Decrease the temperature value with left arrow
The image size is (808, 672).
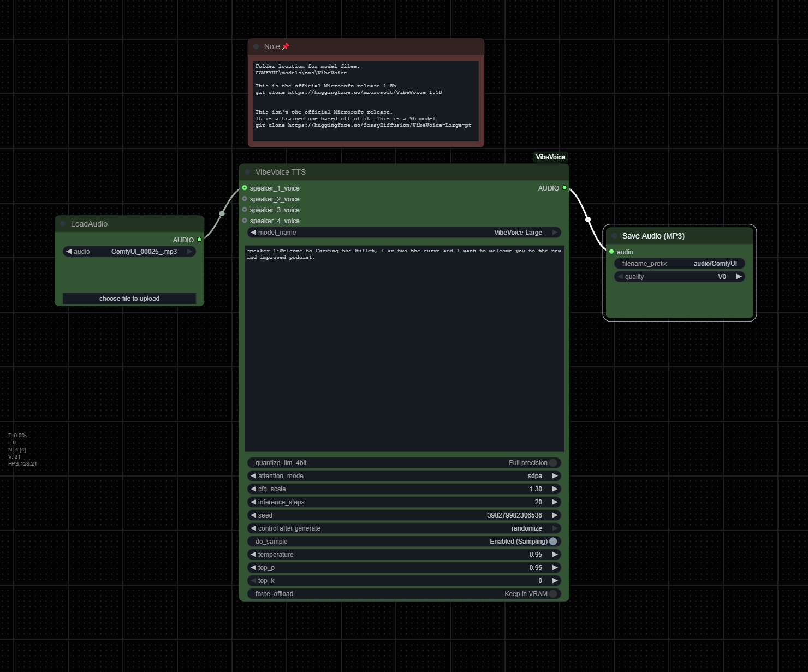pyautogui.click(x=253, y=555)
